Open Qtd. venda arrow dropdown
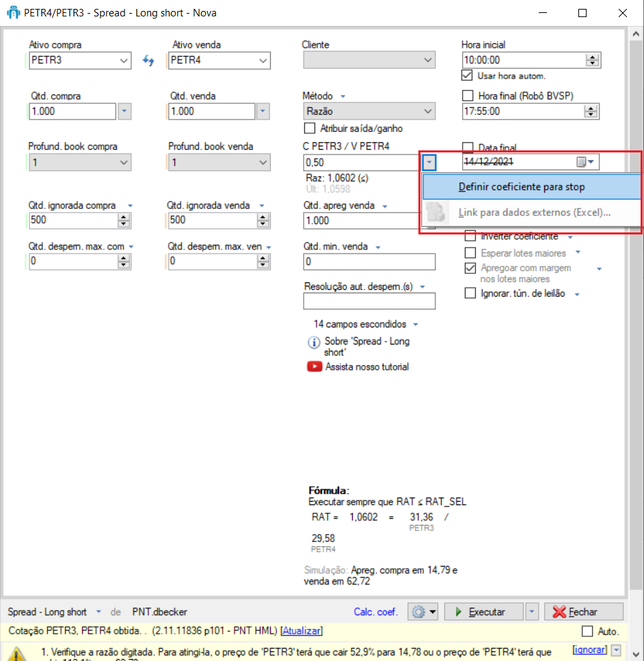The height and width of the screenshot is (661, 644). [x=263, y=111]
